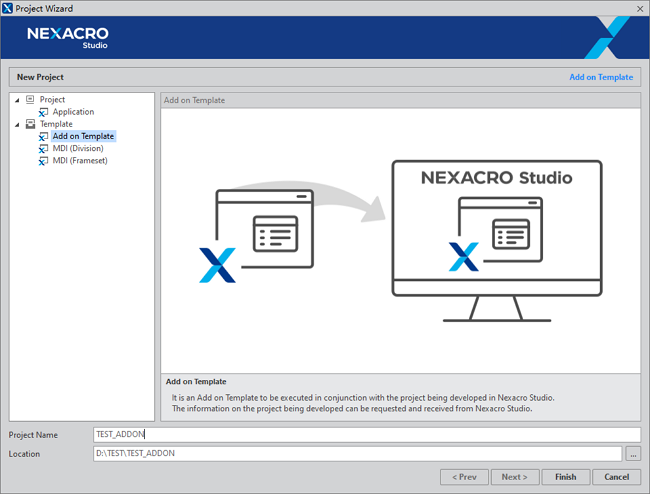
Task: Open location browse button with ellipsis
Action: click(x=633, y=454)
